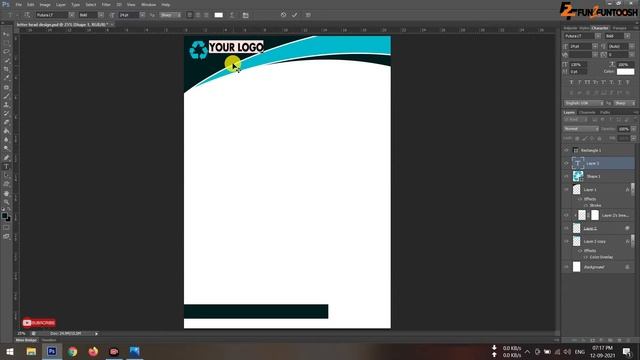Screen dimensions: 640x360
Task: Open the notification center icon
Action: click(627, 351)
